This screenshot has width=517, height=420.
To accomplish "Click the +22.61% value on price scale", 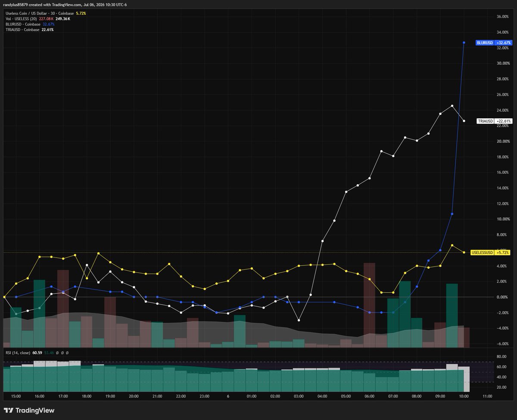I will [x=503, y=121].
